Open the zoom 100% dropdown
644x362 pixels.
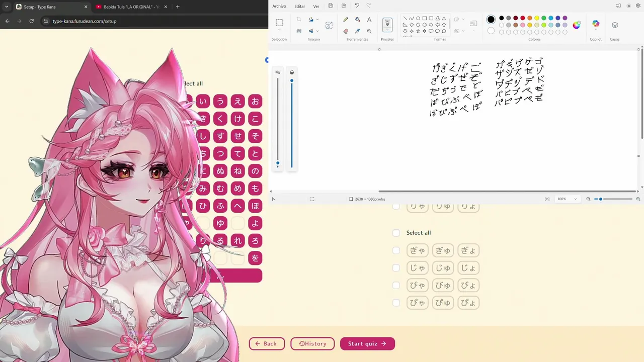click(568, 199)
